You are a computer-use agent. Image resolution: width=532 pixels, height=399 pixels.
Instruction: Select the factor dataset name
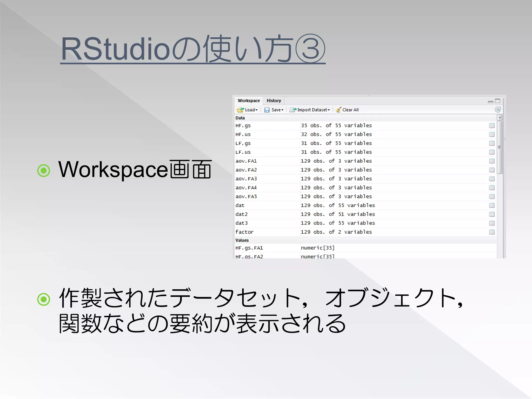click(244, 232)
